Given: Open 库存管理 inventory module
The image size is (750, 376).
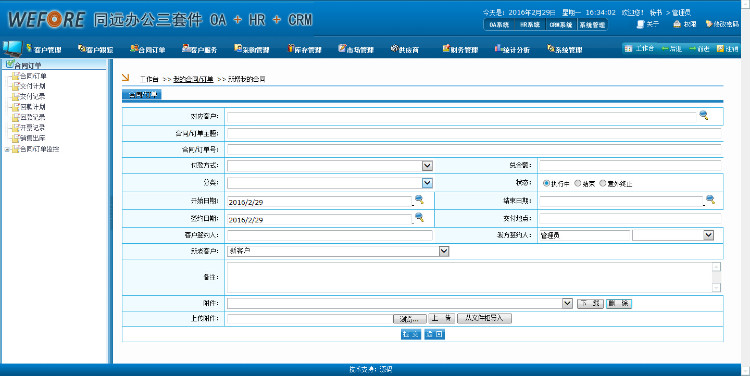Looking at the screenshot, I should 304,49.
